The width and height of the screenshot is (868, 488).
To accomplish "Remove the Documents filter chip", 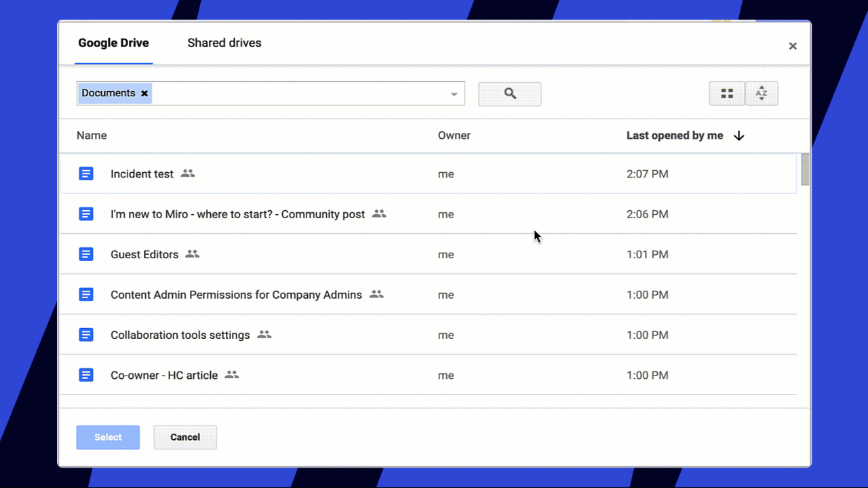I will (x=144, y=93).
